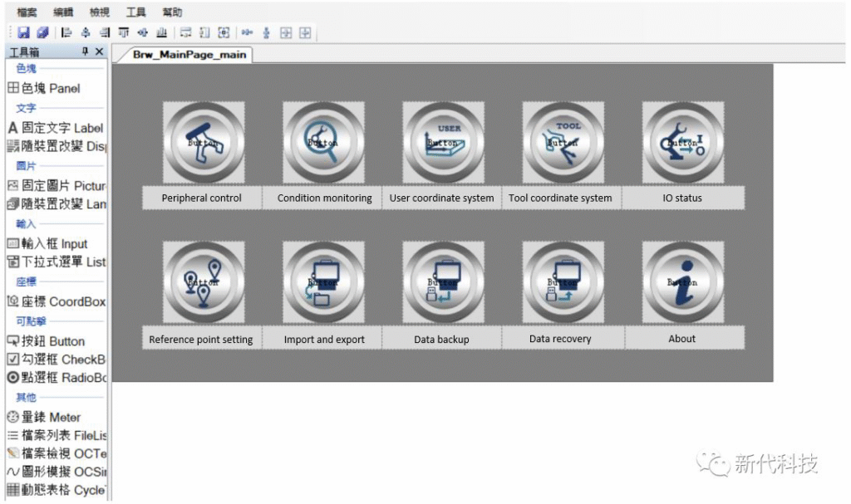Select the Peripheral control round icon button
This screenshot has height=504, width=851.
click(x=203, y=143)
